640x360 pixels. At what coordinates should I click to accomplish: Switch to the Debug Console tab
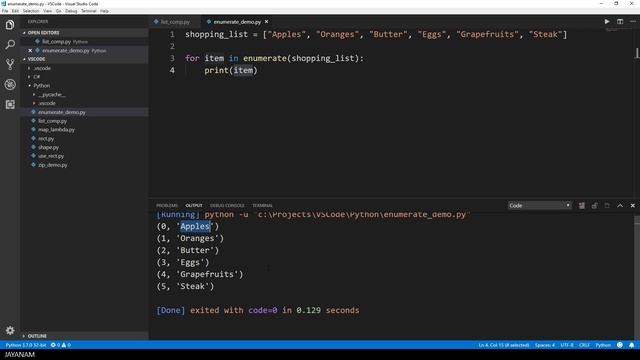pyautogui.click(x=227, y=206)
